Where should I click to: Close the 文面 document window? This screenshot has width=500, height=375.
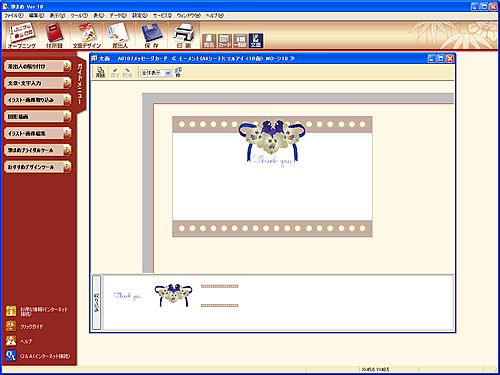coord(450,59)
